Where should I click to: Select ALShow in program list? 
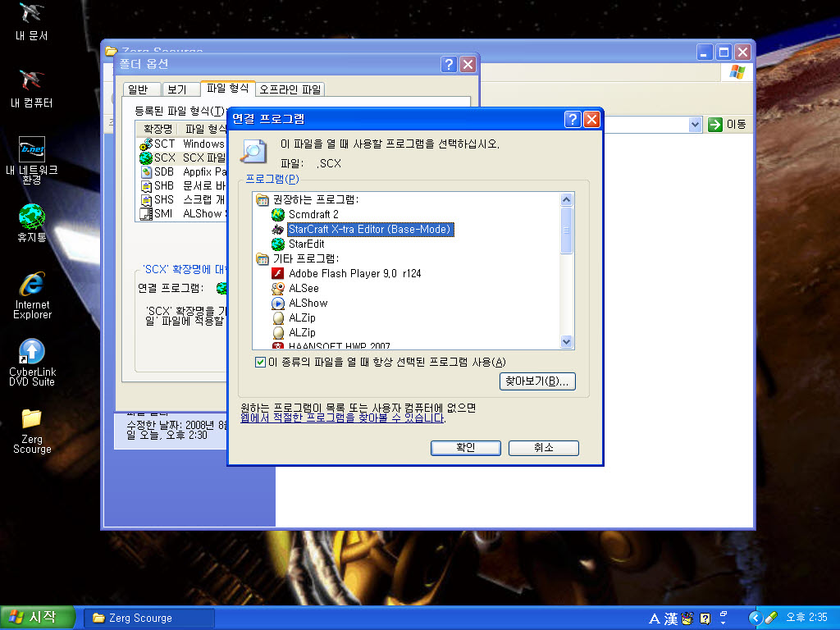coord(308,304)
